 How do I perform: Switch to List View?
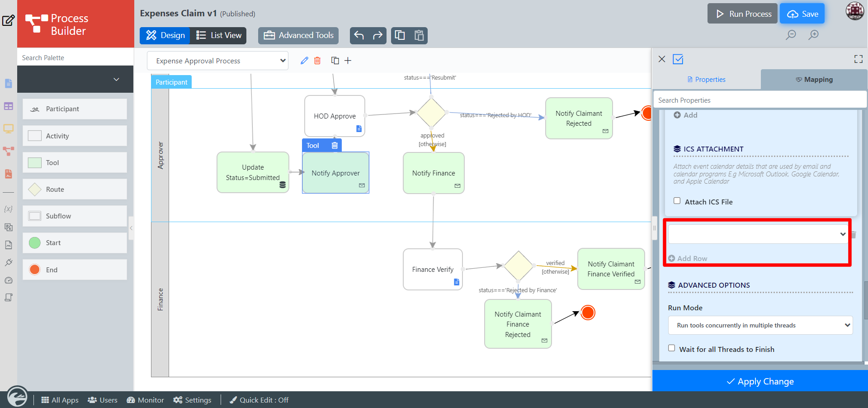(x=219, y=35)
